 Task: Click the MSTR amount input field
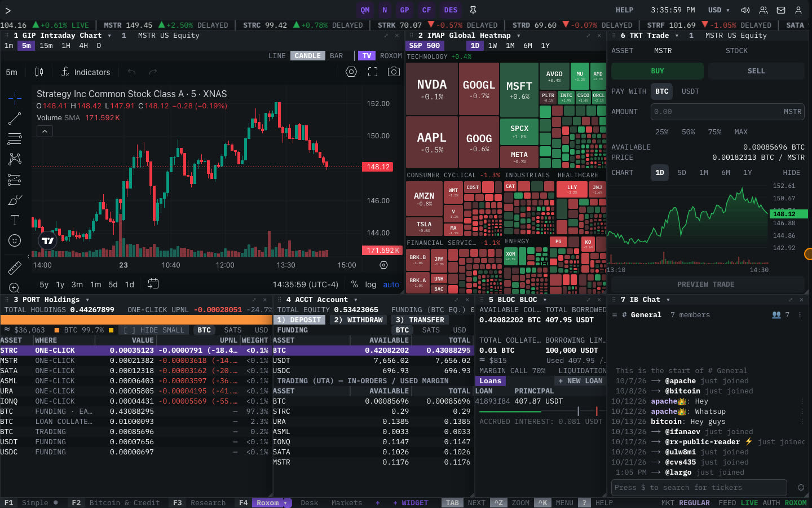[x=727, y=112]
